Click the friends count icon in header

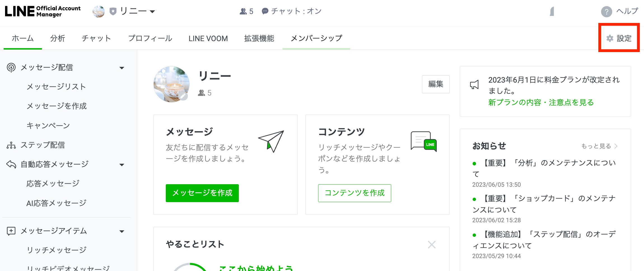point(243,11)
